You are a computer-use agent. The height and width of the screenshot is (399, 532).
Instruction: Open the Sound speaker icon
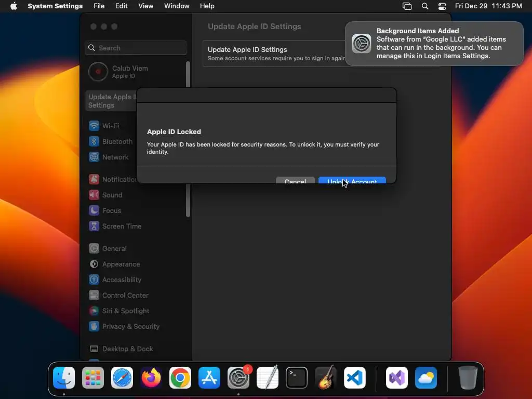[94, 195]
